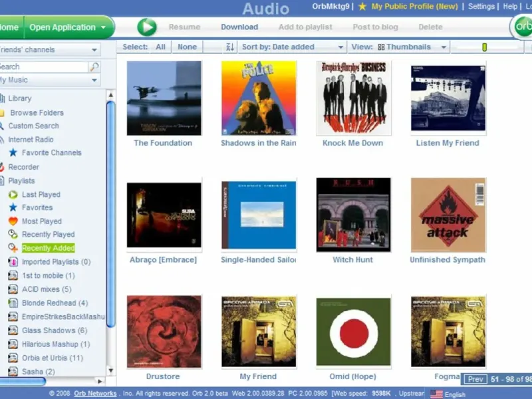Select Unfinished Sympath album thumbnail
The height and width of the screenshot is (399, 532).
click(448, 215)
